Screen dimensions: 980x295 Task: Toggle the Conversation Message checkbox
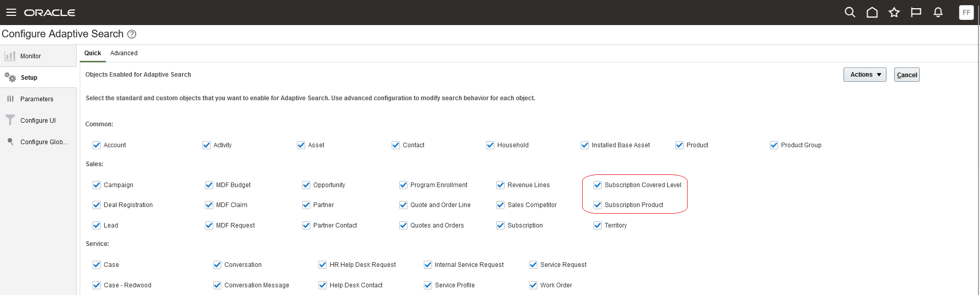[217, 285]
